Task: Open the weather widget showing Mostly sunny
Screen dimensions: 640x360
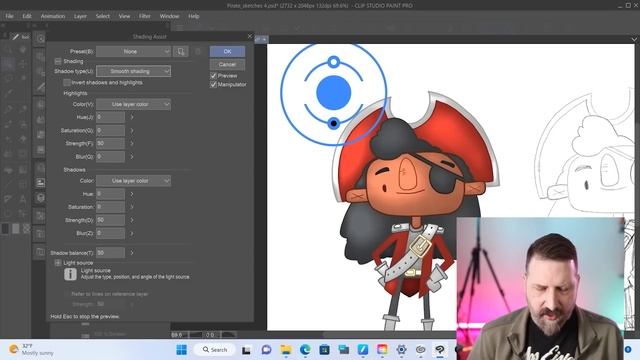Action: point(32,349)
